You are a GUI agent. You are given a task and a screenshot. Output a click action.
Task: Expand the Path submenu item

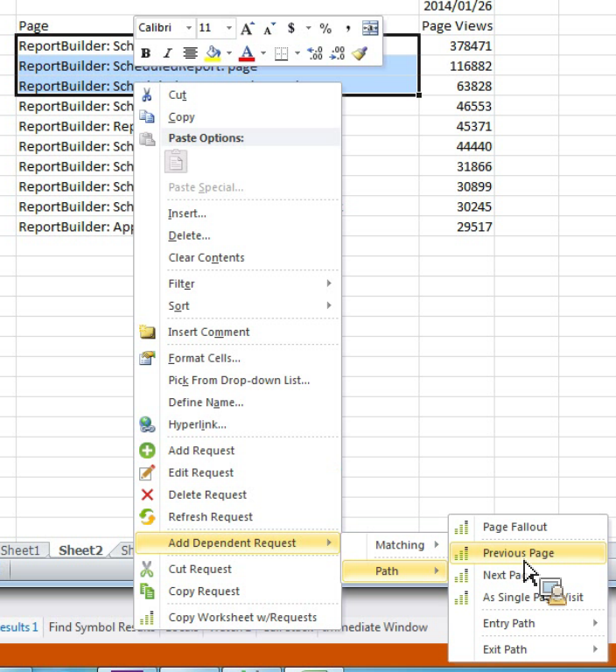(x=395, y=571)
